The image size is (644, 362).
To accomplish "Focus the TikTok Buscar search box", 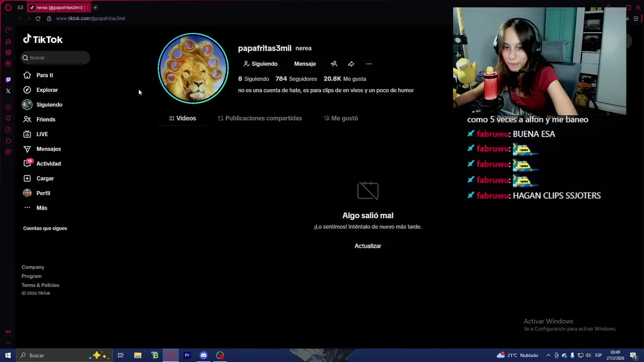I will pos(55,58).
